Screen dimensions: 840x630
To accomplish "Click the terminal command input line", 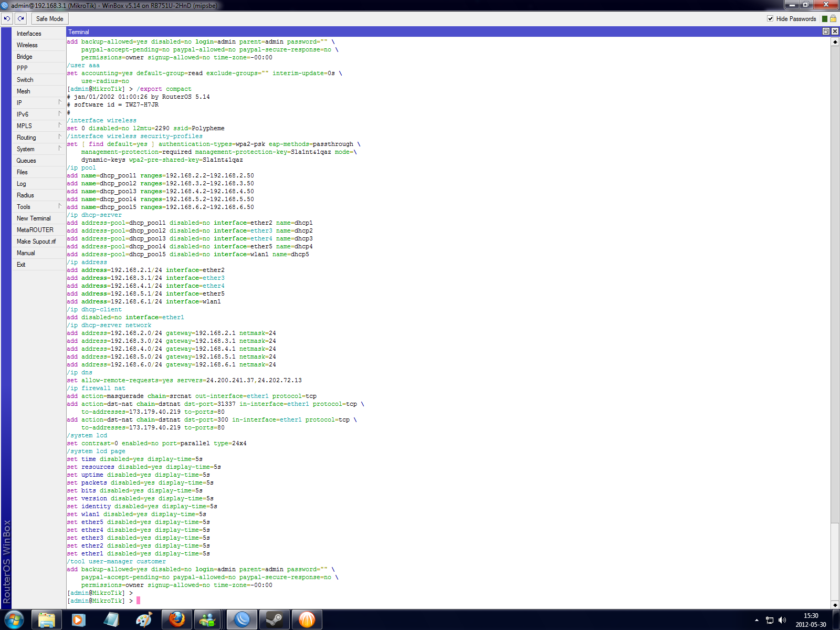I will click(x=138, y=601).
